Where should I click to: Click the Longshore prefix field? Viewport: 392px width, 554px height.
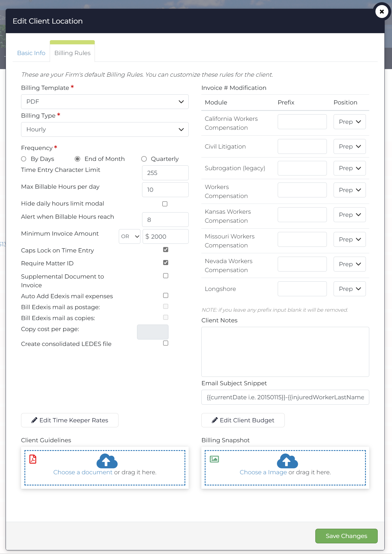pos(302,289)
